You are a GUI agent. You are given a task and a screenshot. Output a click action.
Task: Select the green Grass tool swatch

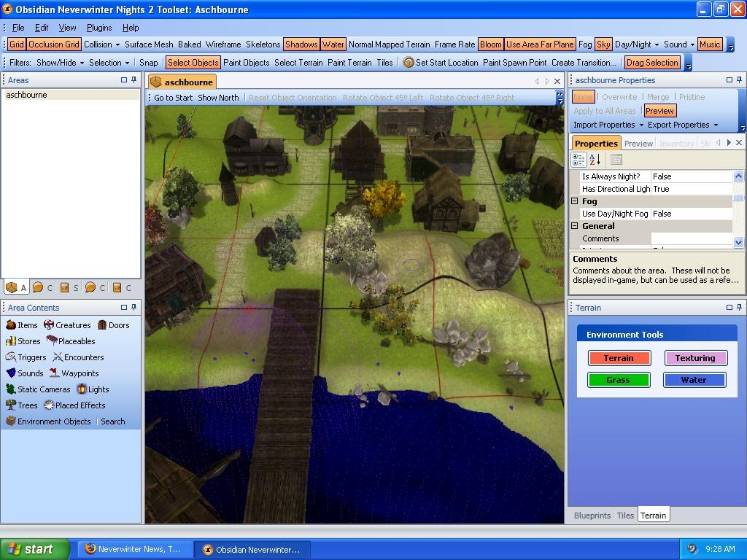pos(618,380)
